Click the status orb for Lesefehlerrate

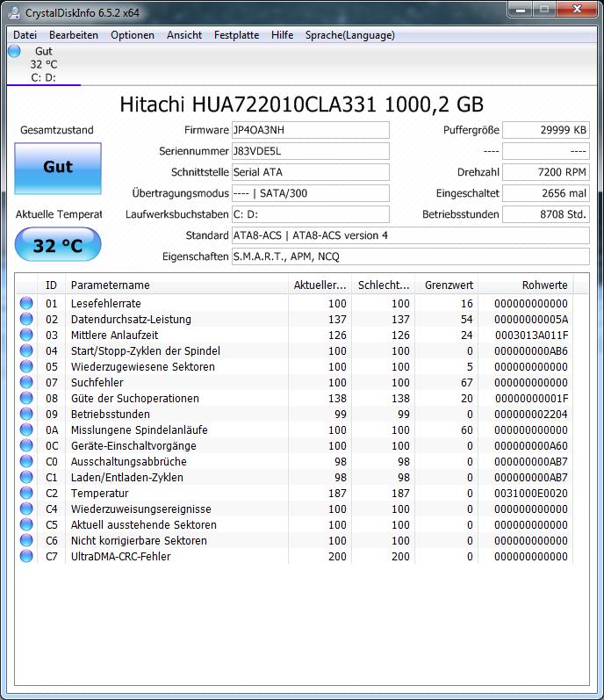26,303
